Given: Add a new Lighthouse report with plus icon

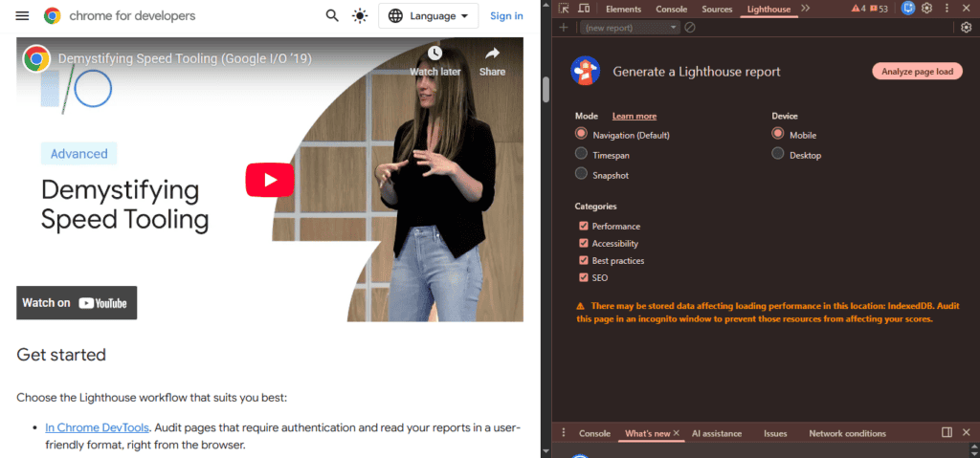Looking at the screenshot, I should coord(564,28).
